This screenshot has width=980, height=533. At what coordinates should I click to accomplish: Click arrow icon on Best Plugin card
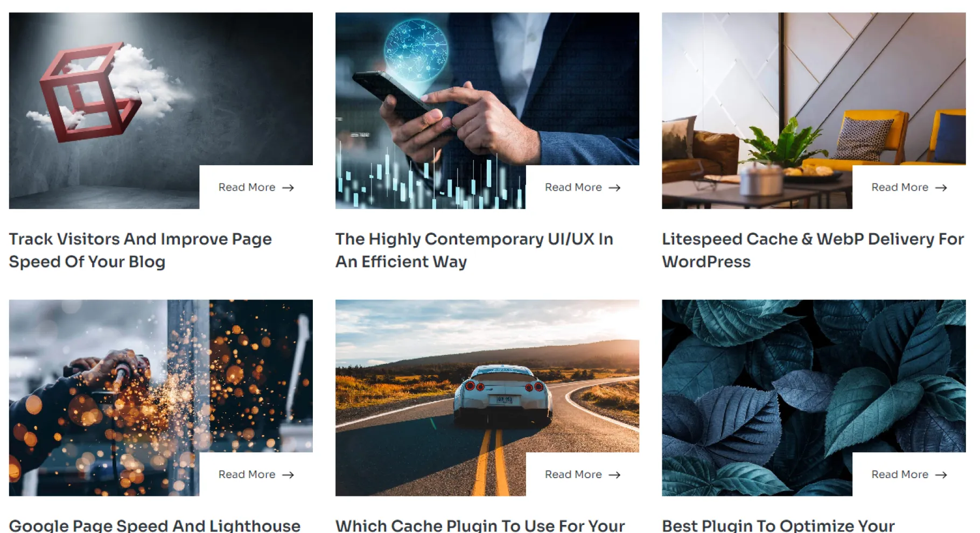tap(941, 475)
